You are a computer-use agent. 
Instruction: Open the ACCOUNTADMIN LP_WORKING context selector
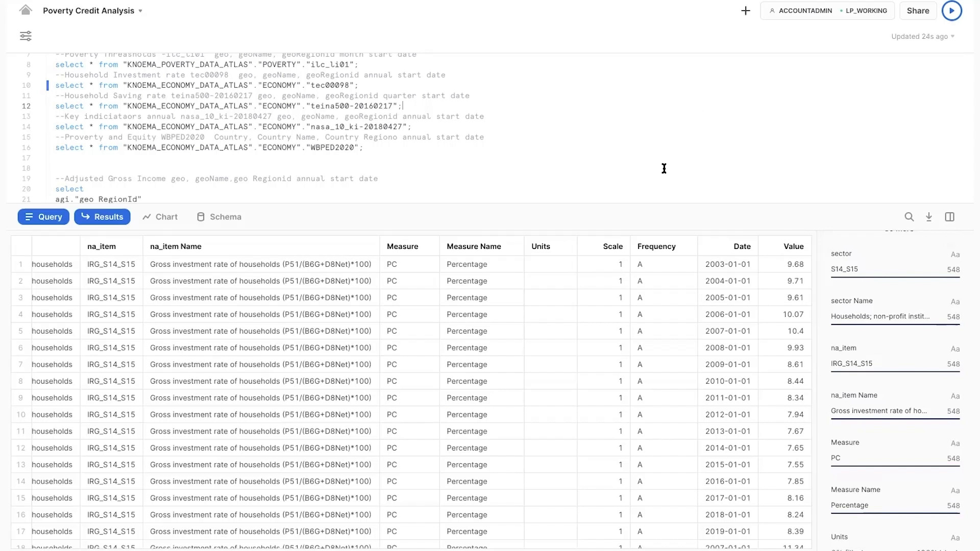827,10
